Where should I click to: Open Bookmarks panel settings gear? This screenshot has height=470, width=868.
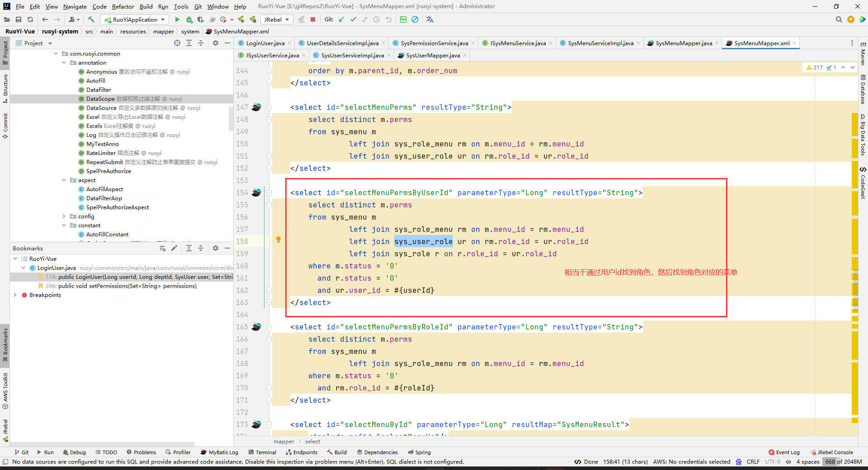point(216,248)
